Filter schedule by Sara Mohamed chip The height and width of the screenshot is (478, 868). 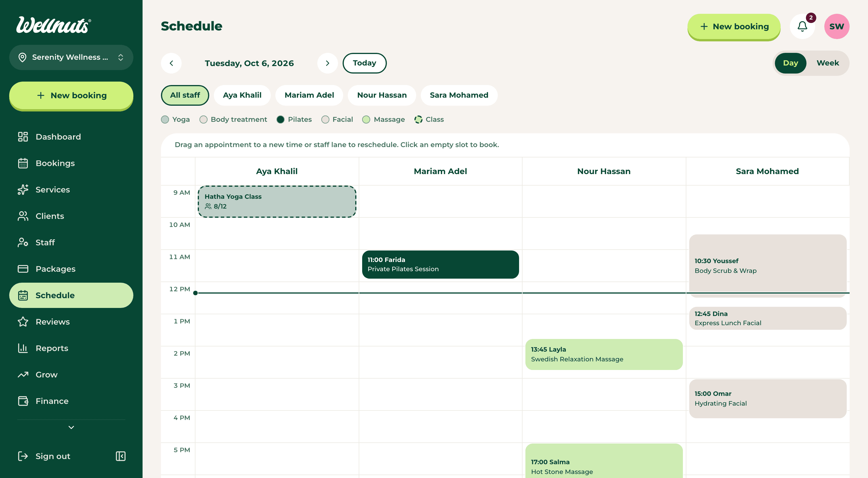coord(459,95)
